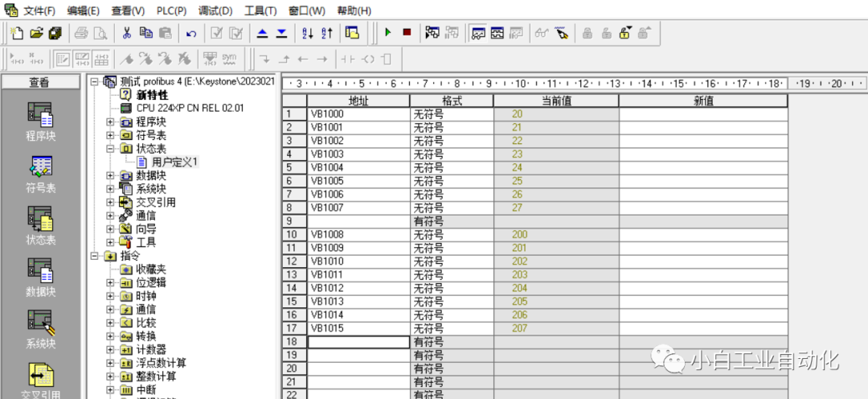
Task: Click the 新值 cell for VB1015
Action: (703, 328)
